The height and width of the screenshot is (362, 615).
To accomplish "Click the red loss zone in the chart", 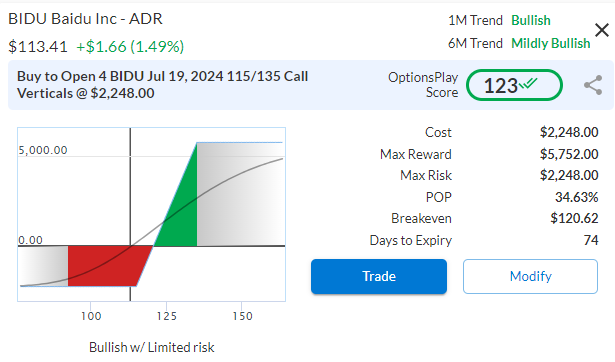I will tap(104, 266).
